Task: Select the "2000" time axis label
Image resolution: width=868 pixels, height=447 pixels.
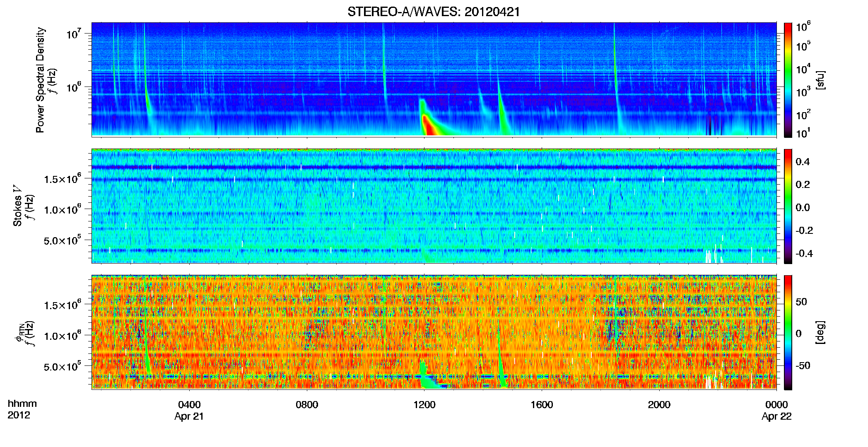Action: coord(659,405)
